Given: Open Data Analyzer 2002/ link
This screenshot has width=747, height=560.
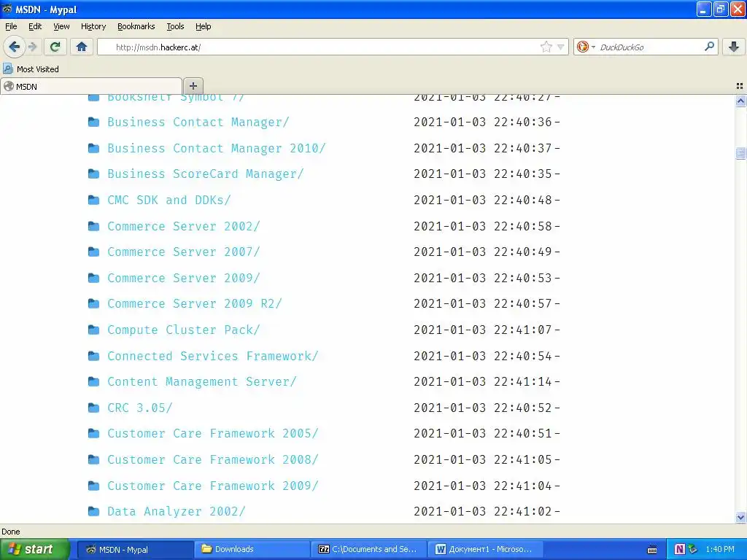Looking at the screenshot, I should [177, 512].
